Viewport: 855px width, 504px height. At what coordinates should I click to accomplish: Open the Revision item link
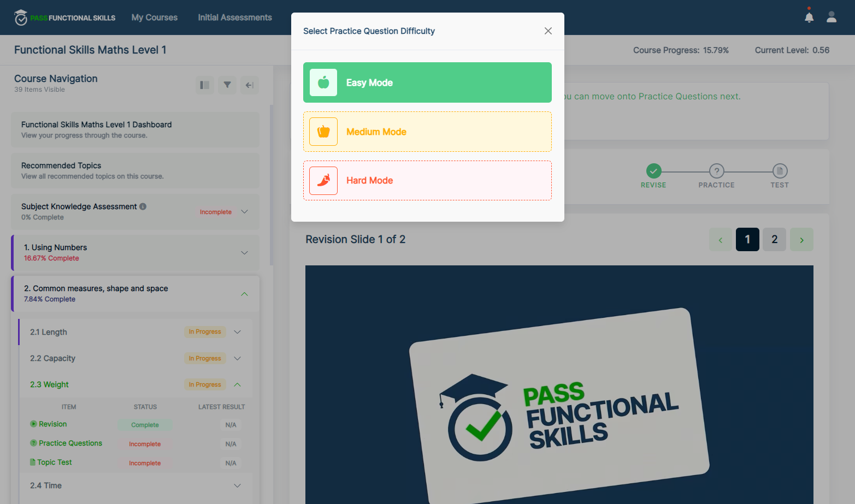coord(52,424)
